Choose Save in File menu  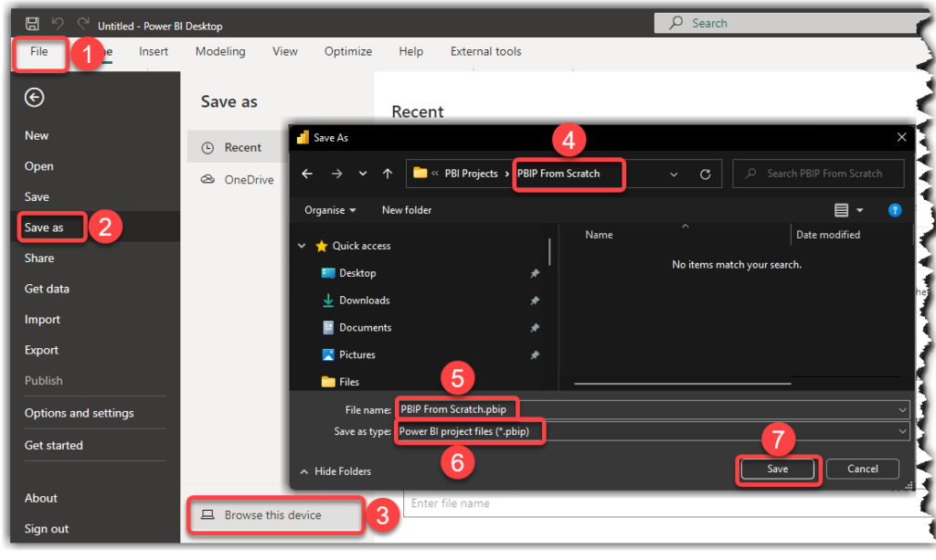37,196
